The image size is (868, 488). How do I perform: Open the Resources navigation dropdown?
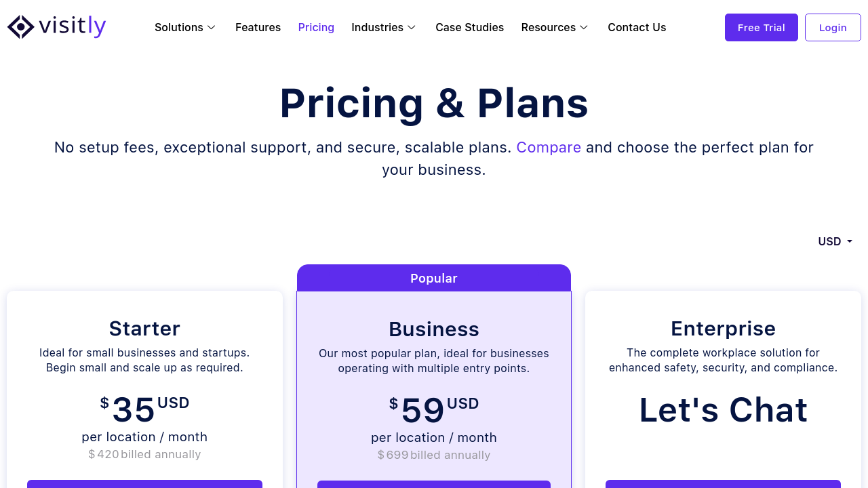click(548, 28)
